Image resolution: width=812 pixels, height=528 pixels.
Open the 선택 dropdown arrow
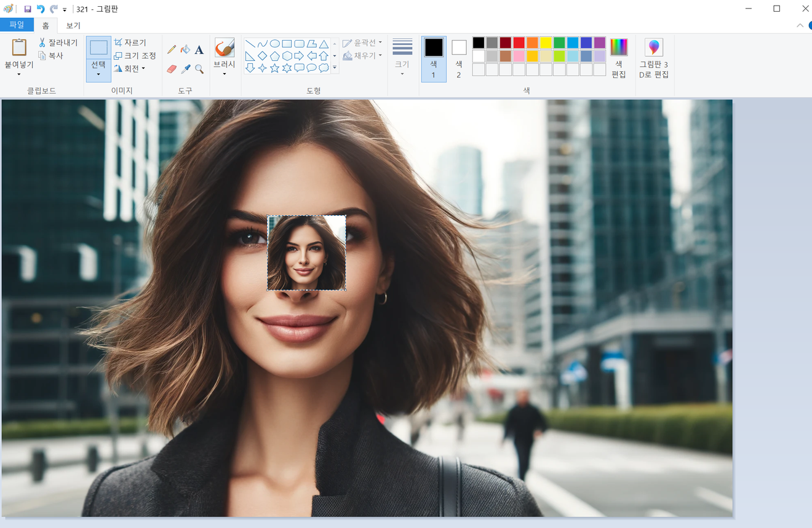point(98,74)
